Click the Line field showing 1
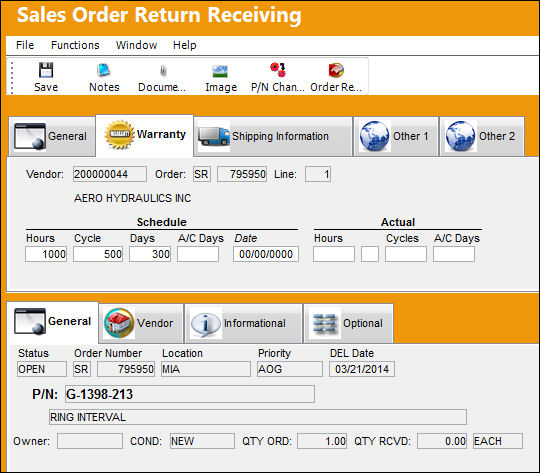Viewport: 540px width, 473px height. [318, 174]
